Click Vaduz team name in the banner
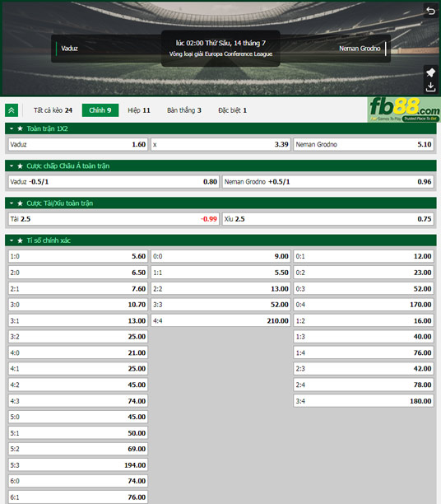This screenshot has width=441, height=504. tap(69, 49)
